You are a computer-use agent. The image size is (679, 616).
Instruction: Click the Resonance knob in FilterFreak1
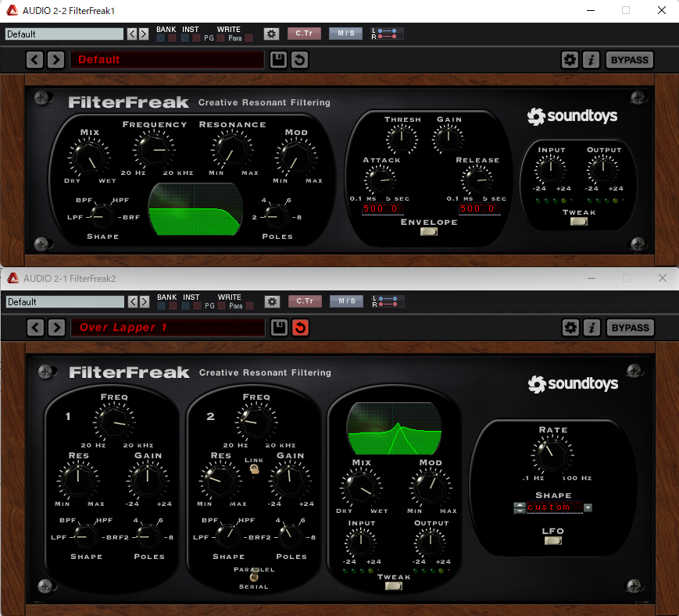(232, 150)
